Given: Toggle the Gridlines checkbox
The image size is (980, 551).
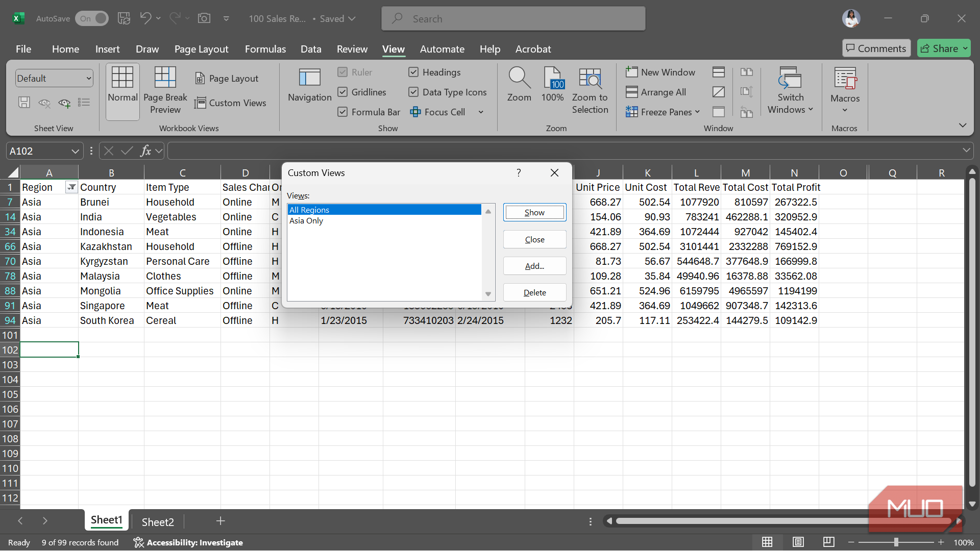Looking at the screenshot, I should coord(342,92).
